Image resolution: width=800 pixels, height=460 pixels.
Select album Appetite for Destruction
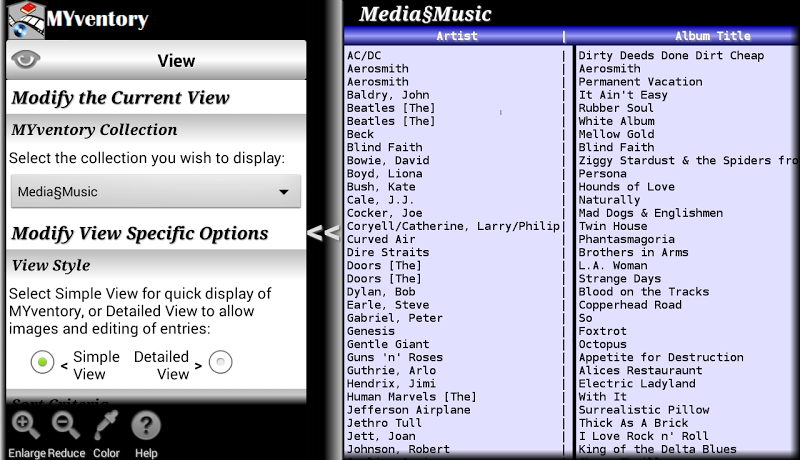click(x=661, y=357)
